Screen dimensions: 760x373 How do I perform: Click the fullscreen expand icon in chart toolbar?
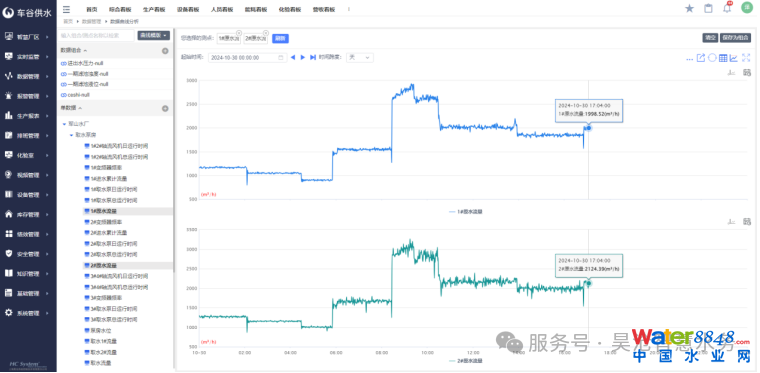(x=746, y=58)
